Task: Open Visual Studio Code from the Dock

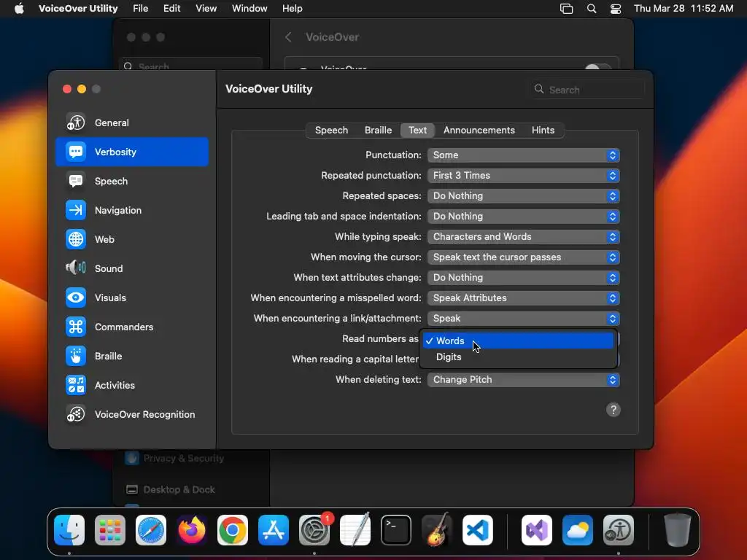Action: 478,530
